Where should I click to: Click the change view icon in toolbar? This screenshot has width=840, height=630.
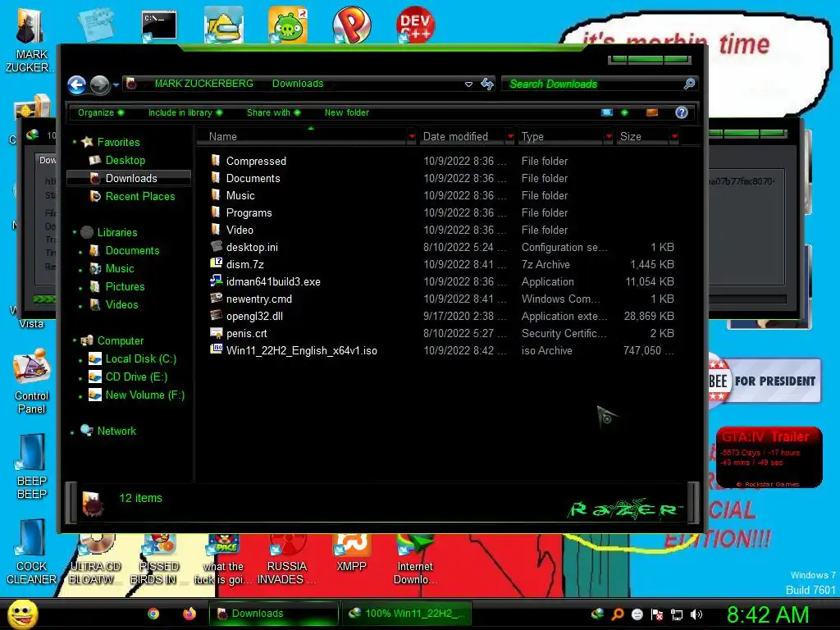tap(607, 112)
